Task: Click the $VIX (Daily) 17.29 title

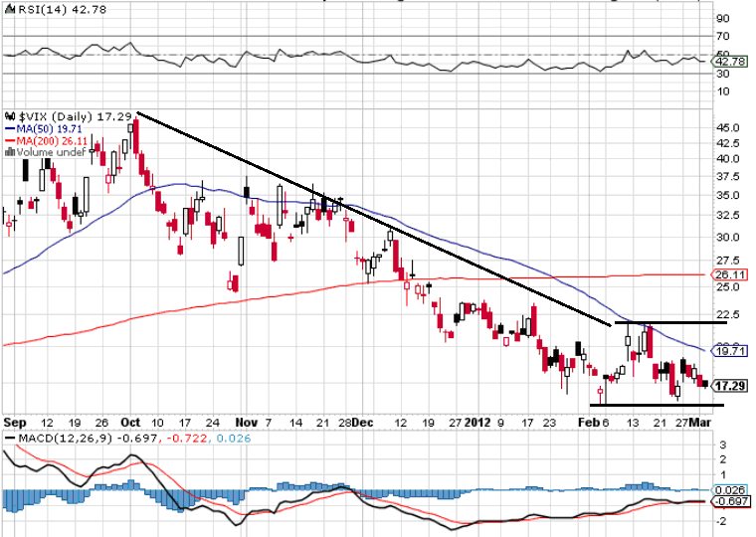Action: (76, 116)
